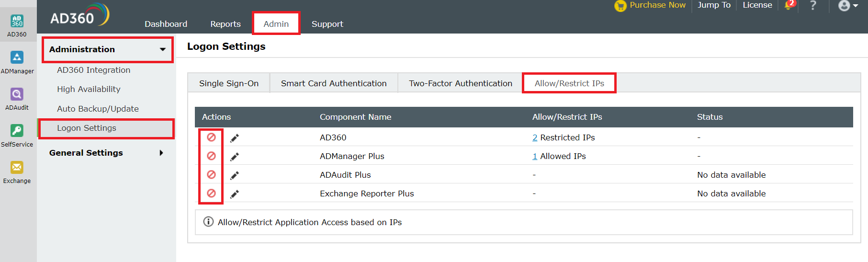Screen dimensions: 868x262
Task: Click the Status column header
Action: 710,117
